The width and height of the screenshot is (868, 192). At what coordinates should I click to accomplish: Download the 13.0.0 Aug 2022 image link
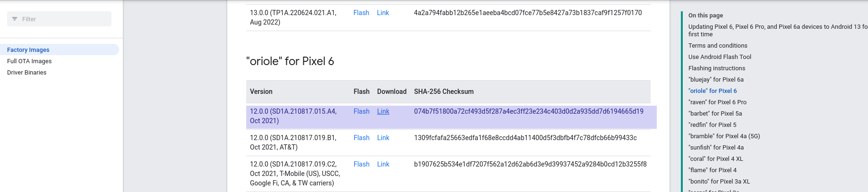point(383,13)
